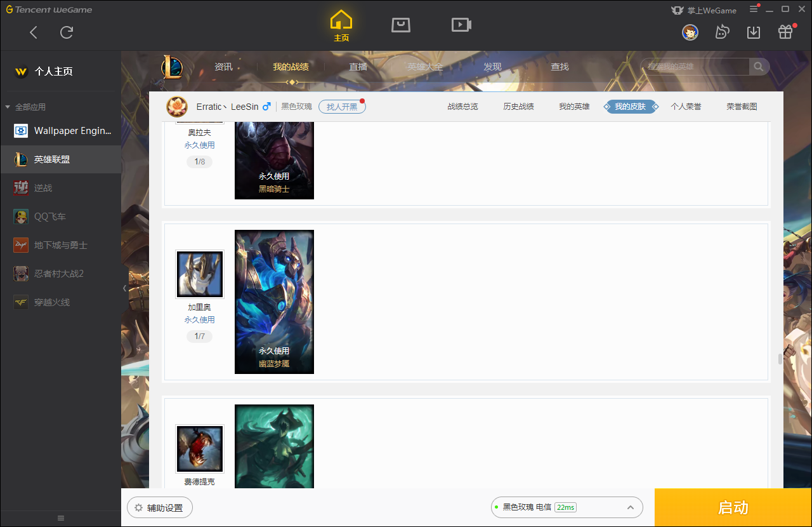This screenshot has height=527, width=812.
Task: Click the search magnifier icon
Action: [x=759, y=67]
